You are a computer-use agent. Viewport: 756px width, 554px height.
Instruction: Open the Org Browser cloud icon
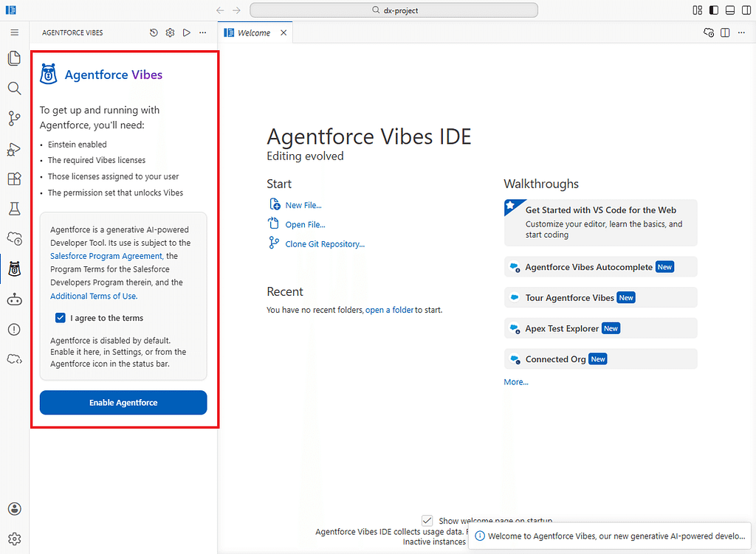click(15, 238)
